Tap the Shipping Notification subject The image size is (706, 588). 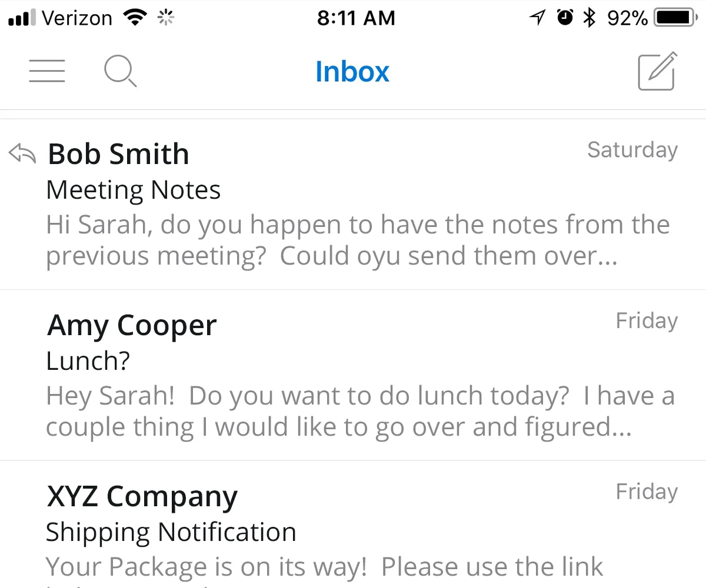171,532
